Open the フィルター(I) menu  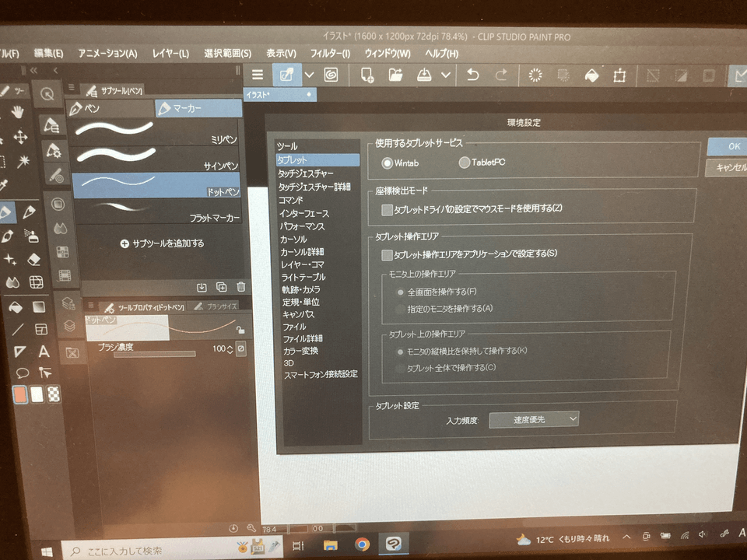[x=330, y=54]
